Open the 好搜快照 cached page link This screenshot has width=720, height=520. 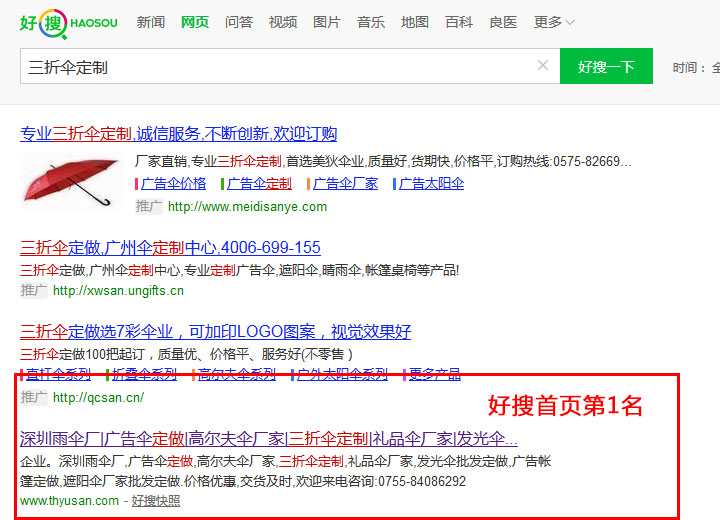coord(156,501)
